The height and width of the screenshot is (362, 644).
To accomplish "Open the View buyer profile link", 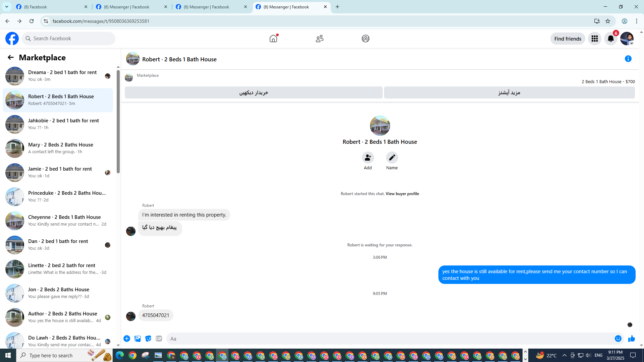I will [x=402, y=194].
